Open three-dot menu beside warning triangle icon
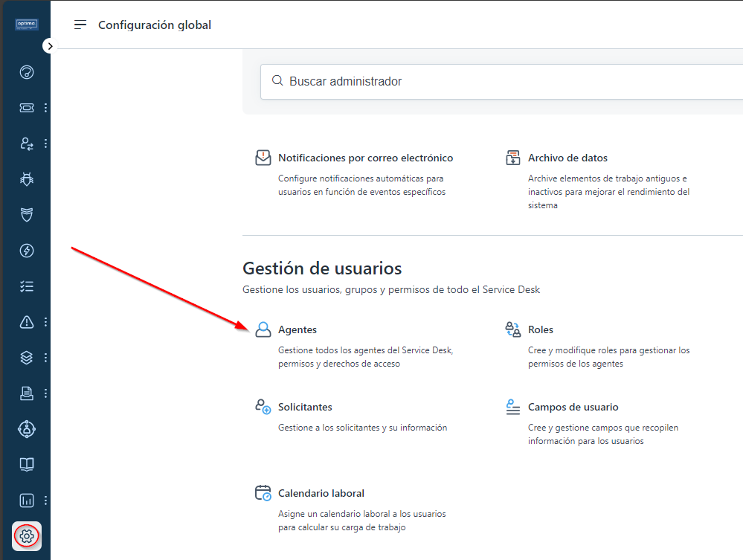Image resolution: width=743 pixels, height=560 pixels. [x=45, y=322]
